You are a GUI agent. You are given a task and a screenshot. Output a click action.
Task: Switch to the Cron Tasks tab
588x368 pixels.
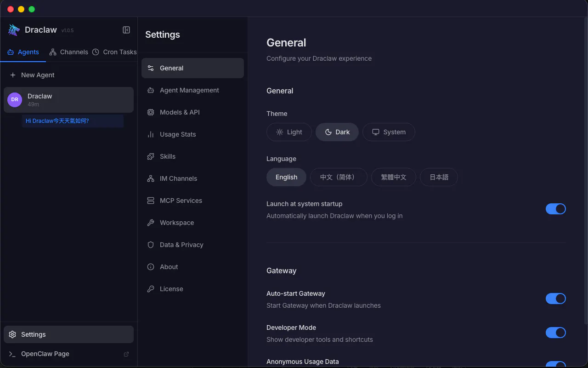[114, 52]
